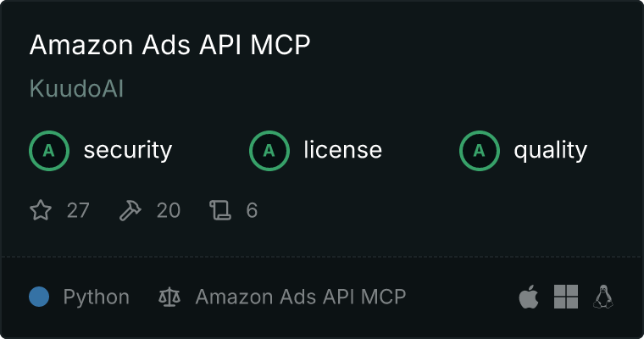The image size is (644, 339).
Task: Visit the KuudoAI author link
Action: coord(76,88)
